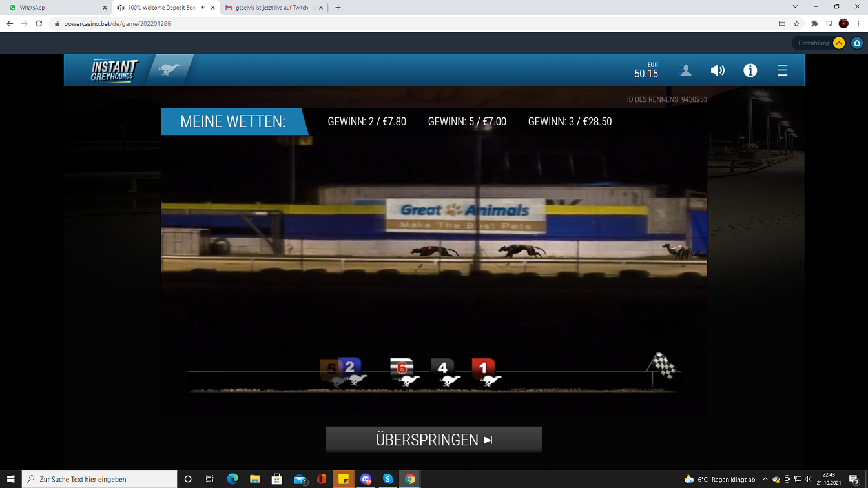Click the Instant Greyhounds logo
This screenshot has width=868, height=488.
(114, 70)
